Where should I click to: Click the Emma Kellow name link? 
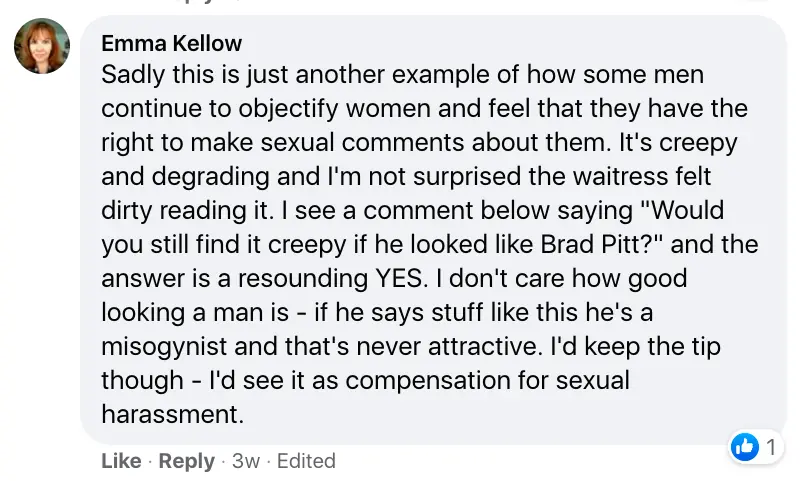(172, 44)
